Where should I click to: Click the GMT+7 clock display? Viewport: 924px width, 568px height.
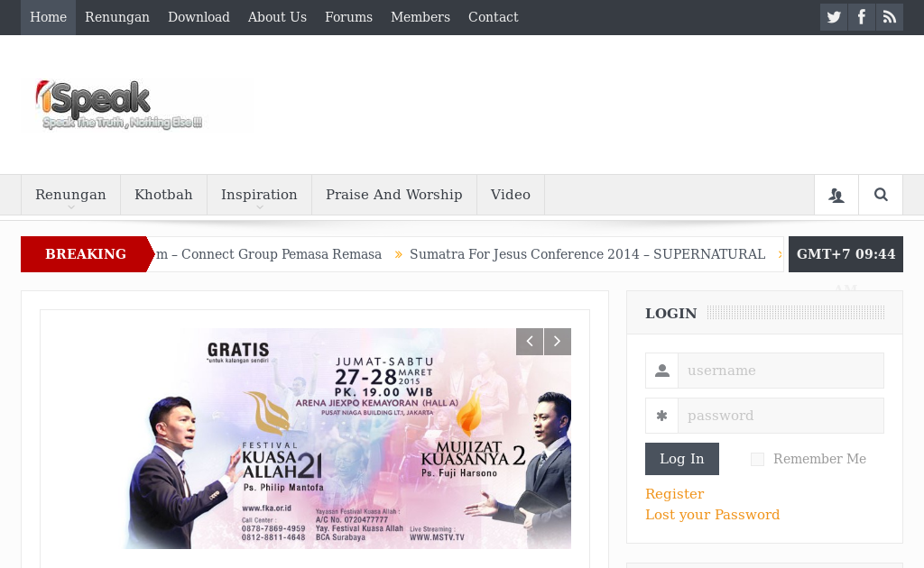[x=845, y=254]
